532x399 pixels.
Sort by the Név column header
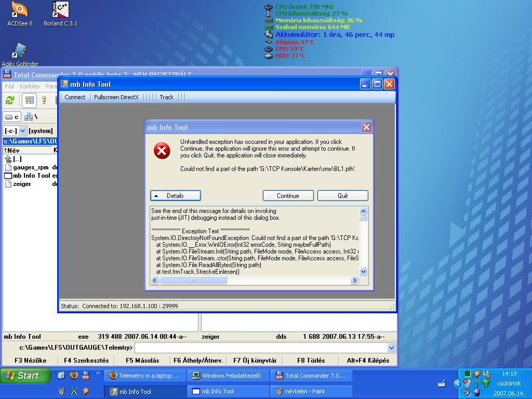pos(27,150)
